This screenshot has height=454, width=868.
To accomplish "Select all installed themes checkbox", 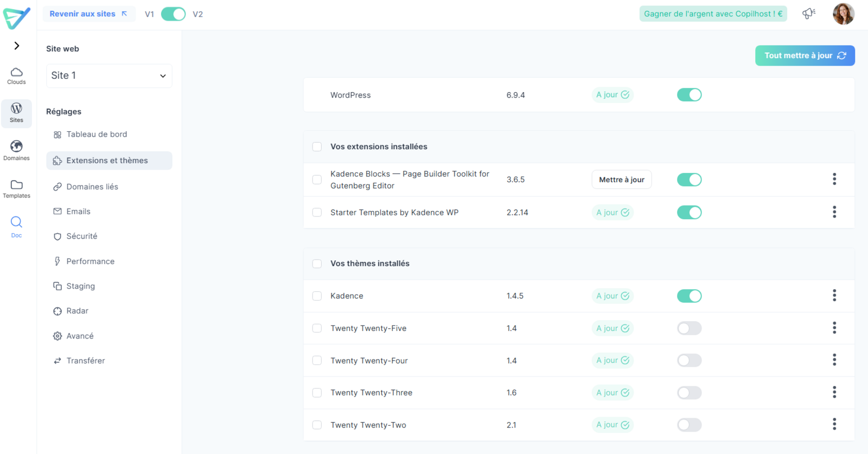I will click(317, 264).
